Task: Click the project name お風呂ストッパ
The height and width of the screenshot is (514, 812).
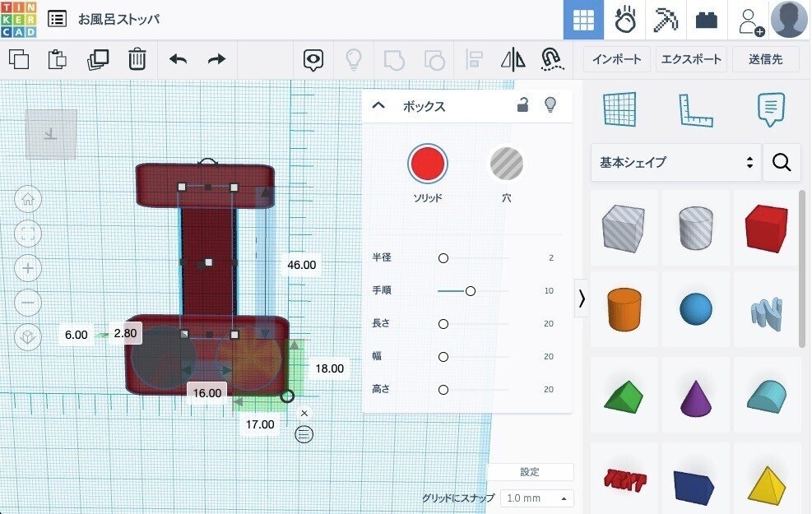Action: coord(116,18)
